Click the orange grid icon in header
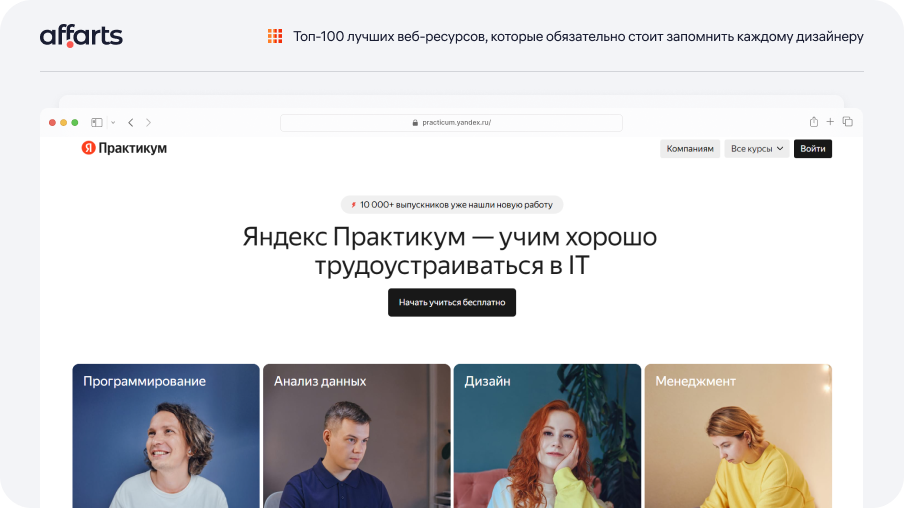This screenshot has height=508, width=904. [x=275, y=36]
